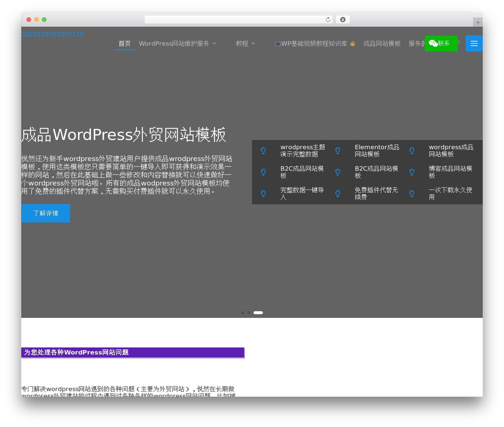Click the bulb icon beside wordpress成品网站模板
This screenshot has height=427, width=504.
412,150
